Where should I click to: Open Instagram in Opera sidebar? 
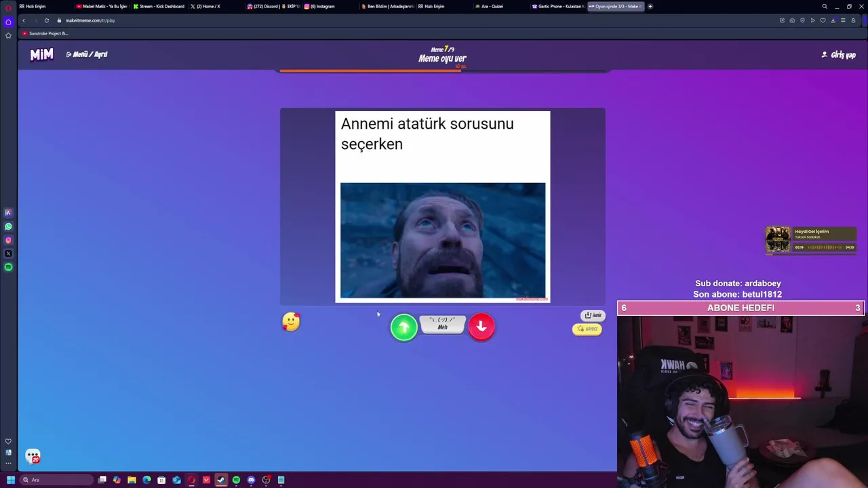click(x=8, y=240)
